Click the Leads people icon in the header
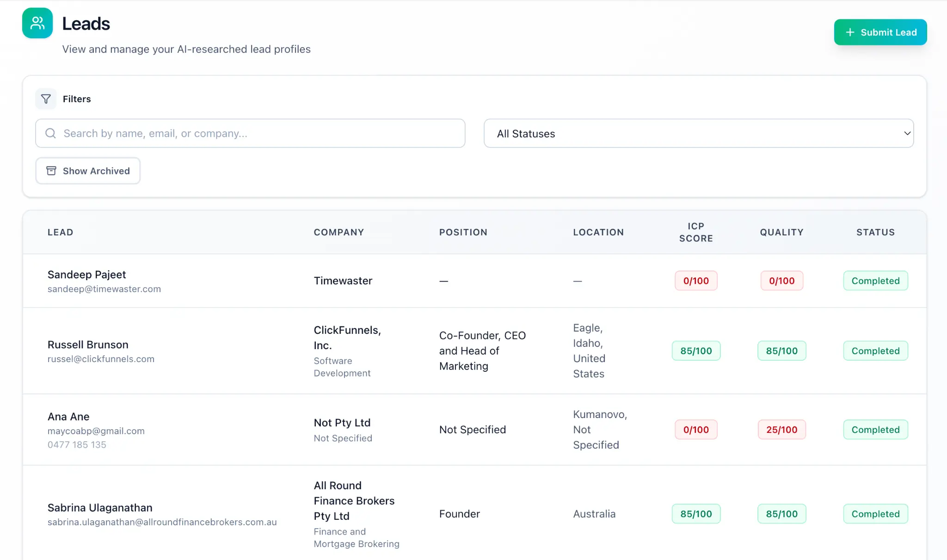 pos(37,23)
